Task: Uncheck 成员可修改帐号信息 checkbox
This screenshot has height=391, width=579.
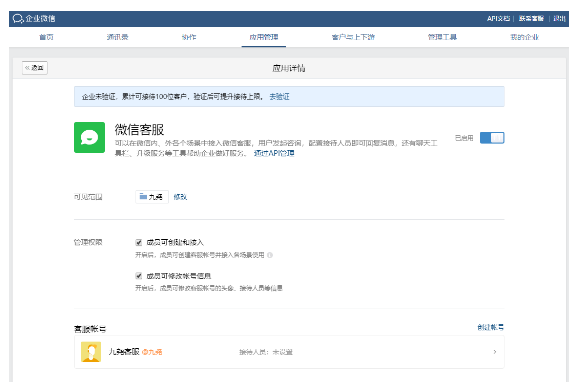Action: pos(139,276)
